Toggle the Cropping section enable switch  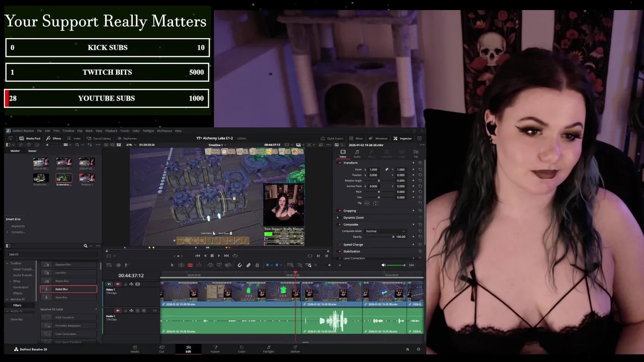[x=340, y=211]
